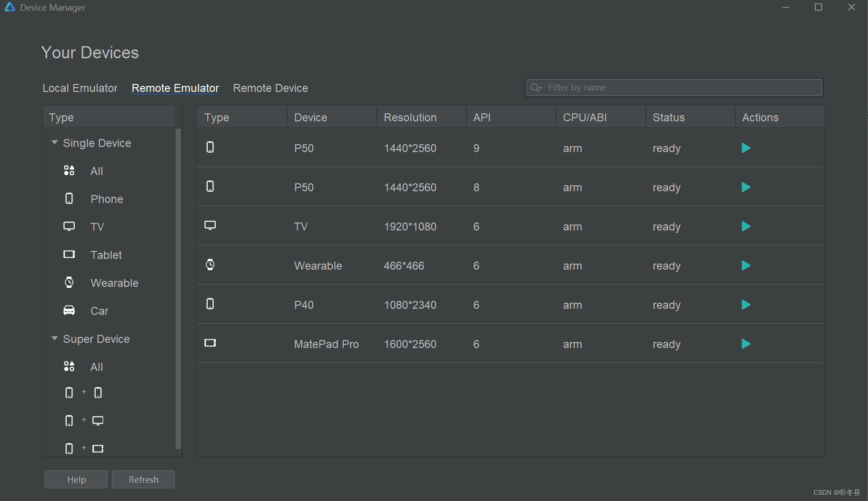Image resolution: width=868 pixels, height=501 pixels.
Task: Open the Remote Device tab
Action: 270,88
